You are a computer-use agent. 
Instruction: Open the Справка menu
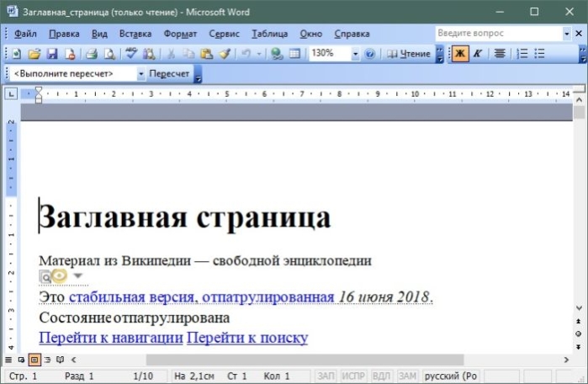coord(352,34)
